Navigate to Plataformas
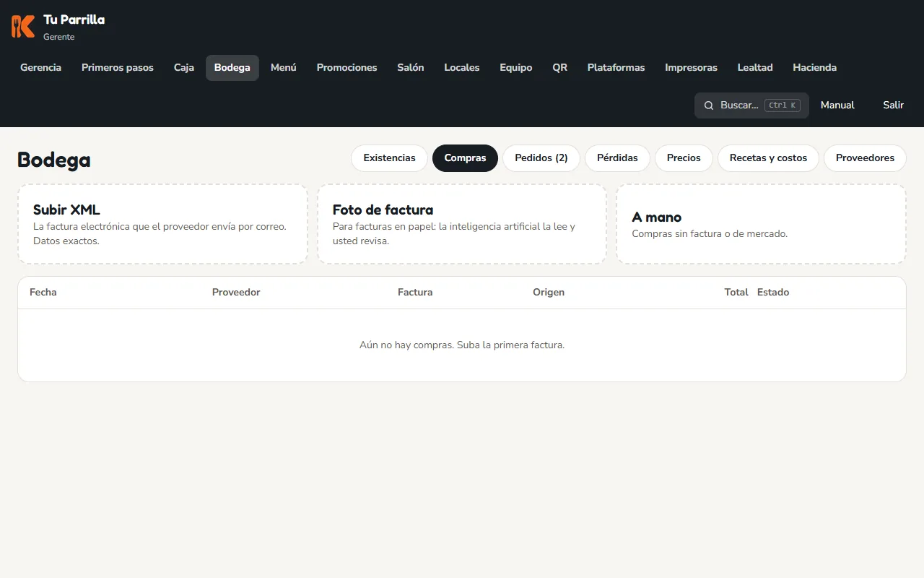 616,68
